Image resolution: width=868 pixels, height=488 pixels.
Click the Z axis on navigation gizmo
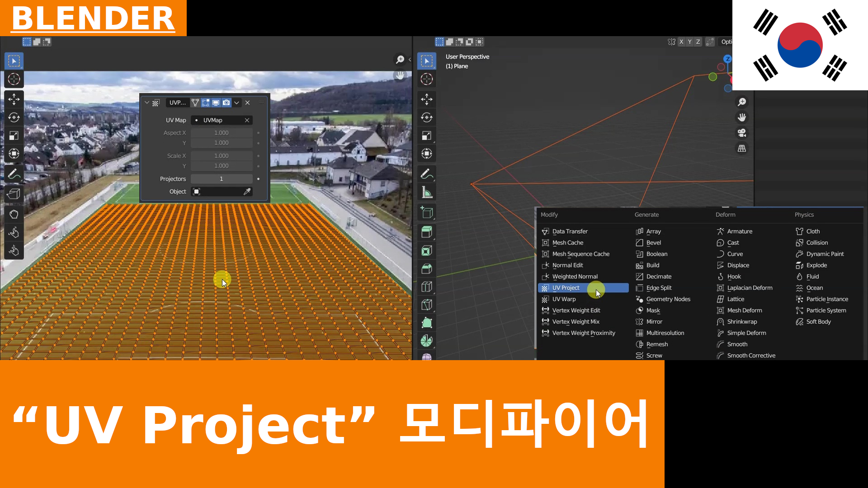coord(727,59)
